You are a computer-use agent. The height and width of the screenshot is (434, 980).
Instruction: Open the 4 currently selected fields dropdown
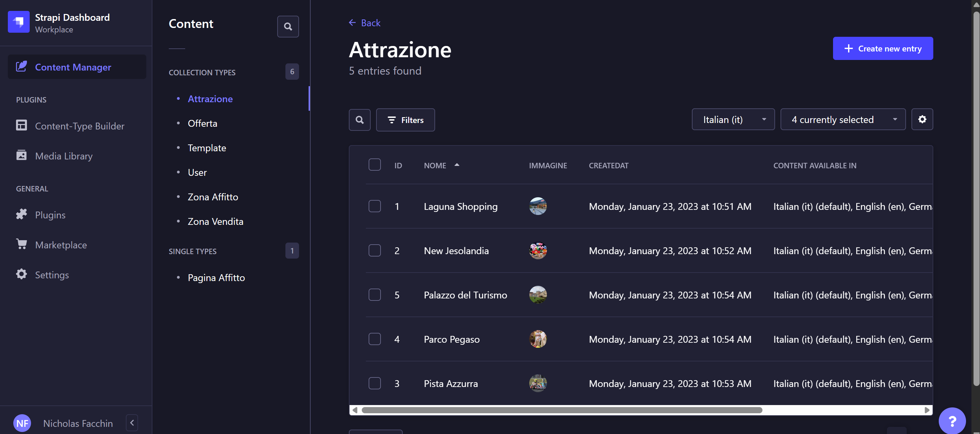coord(843,119)
